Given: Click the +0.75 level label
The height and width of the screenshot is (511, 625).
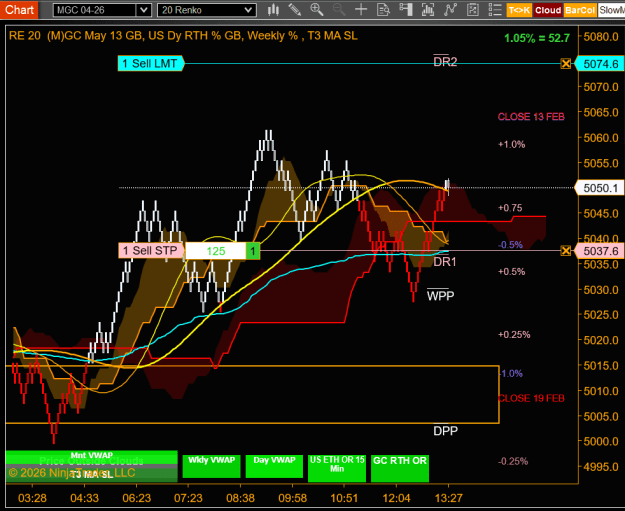Looking at the screenshot, I should click(x=510, y=208).
